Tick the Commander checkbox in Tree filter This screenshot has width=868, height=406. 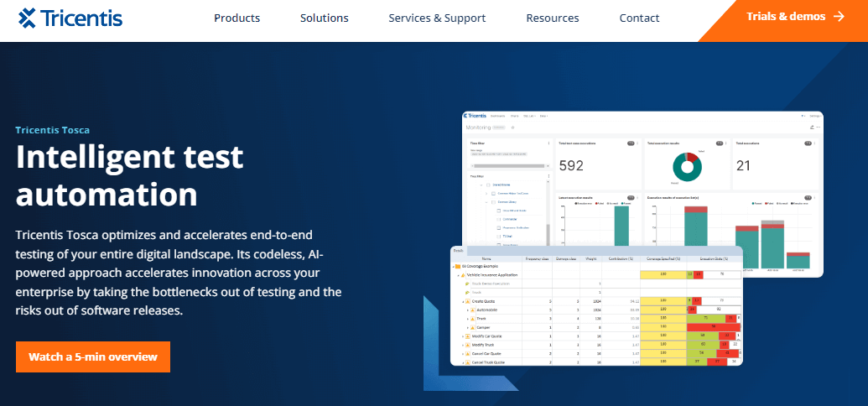click(498, 219)
